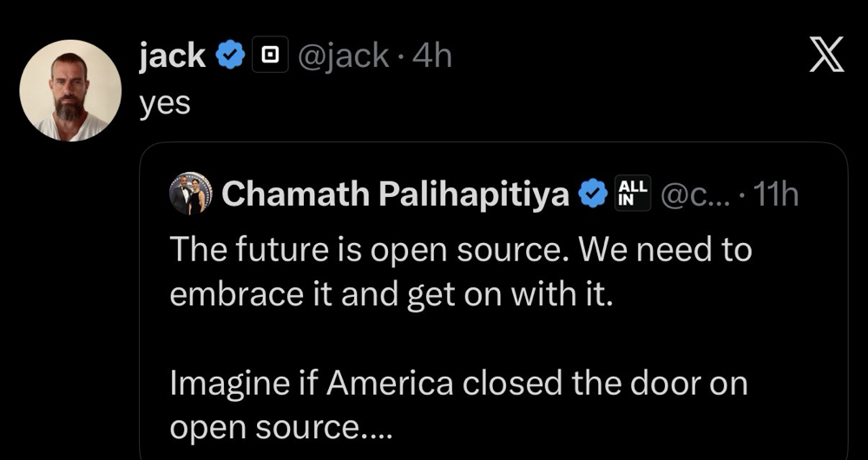Open Chamath Palihapitiya's small avatar

[x=190, y=194]
